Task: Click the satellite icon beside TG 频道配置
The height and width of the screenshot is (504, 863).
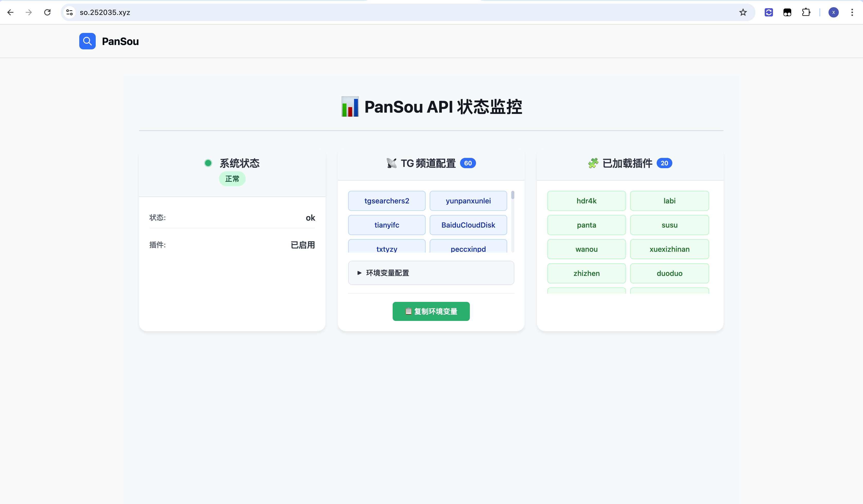Action: point(391,163)
